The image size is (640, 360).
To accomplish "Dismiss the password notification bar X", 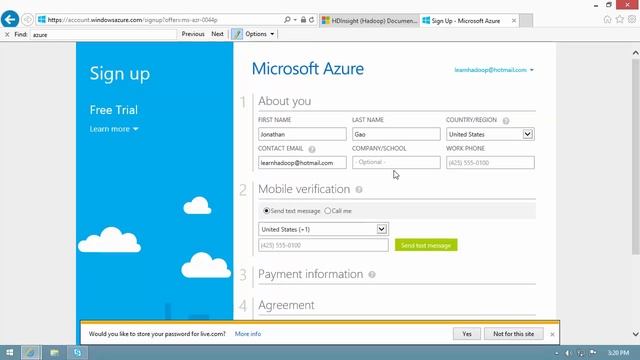I will pyautogui.click(x=552, y=334).
